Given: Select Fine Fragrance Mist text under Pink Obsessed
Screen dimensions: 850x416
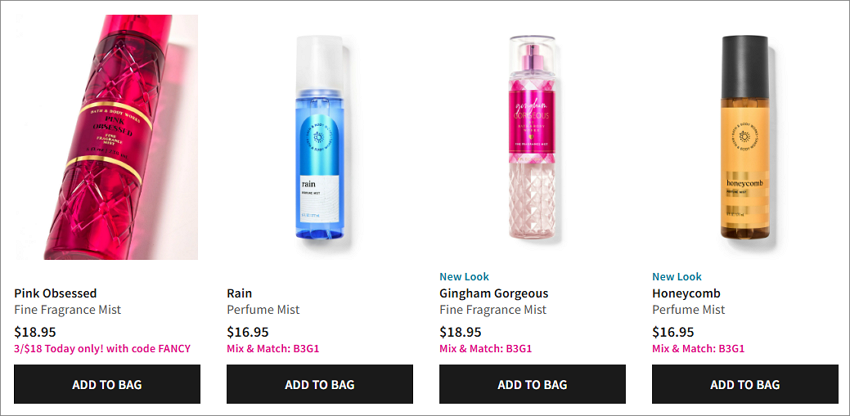Looking at the screenshot, I should point(68,310).
